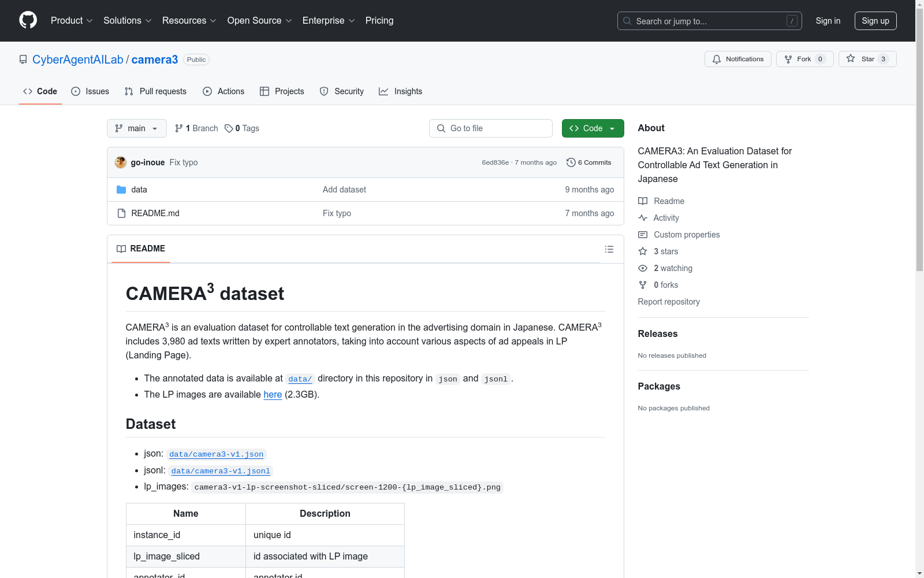Focus the Search or jump to field
The height and width of the screenshot is (578, 924).
coord(709,21)
